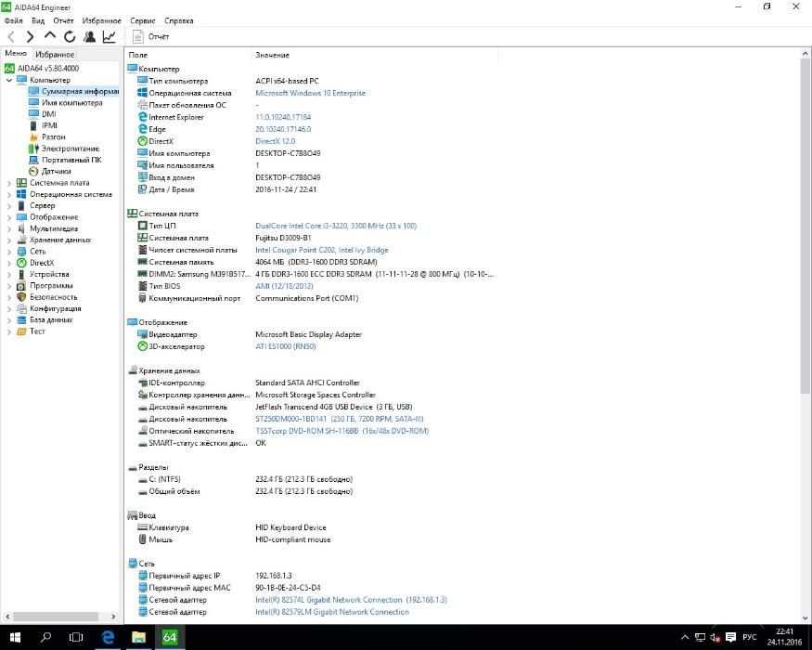Expand the Операционная система tree node
This screenshot has height=650, width=812.
(x=8, y=194)
